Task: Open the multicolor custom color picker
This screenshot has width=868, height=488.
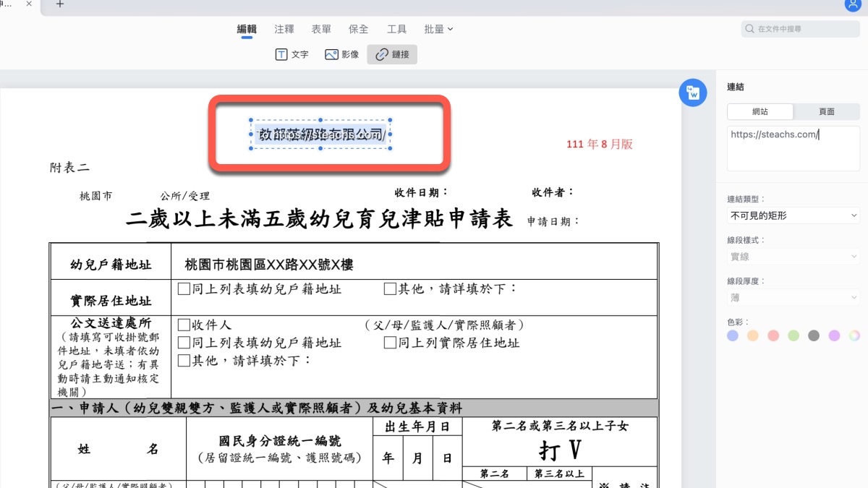Action: pyautogui.click(x=854, y=335)
